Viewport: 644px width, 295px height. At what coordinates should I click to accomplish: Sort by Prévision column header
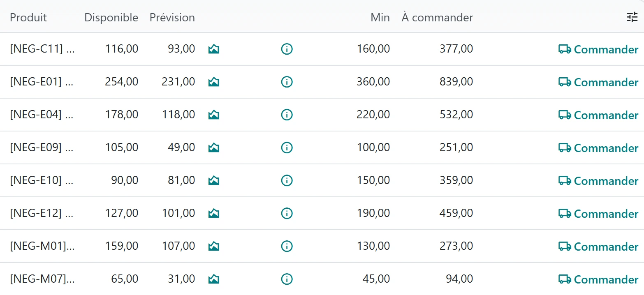click(172, 18)
